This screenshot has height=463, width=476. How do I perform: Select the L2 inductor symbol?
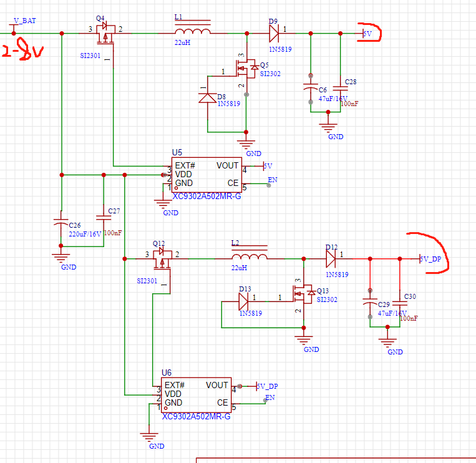pos(250,253)
